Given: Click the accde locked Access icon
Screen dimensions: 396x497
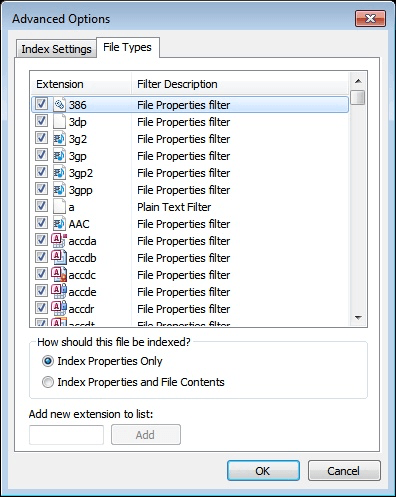Looking at the screenshot, I should coord(59,292).
